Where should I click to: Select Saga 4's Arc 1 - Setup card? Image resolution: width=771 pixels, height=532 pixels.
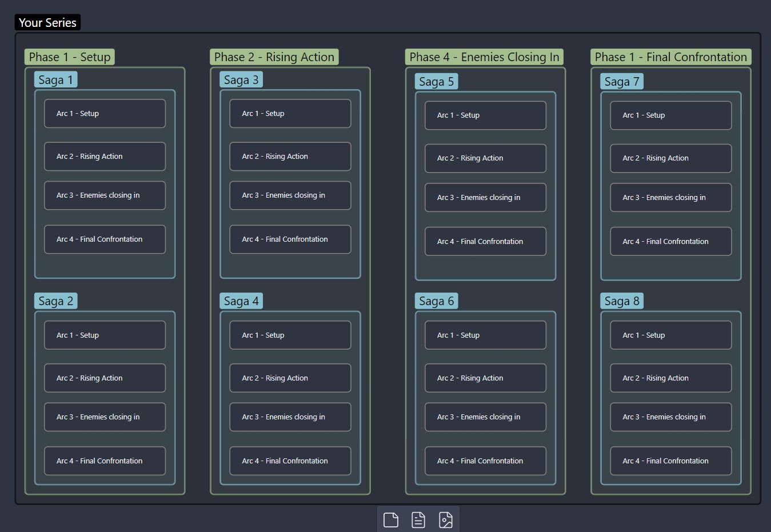290,335
